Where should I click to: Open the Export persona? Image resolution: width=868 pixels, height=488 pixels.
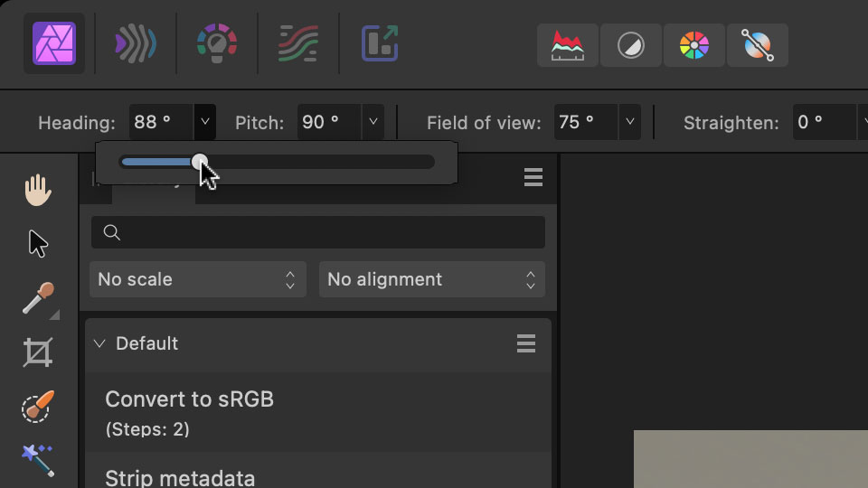click(380, 43)
